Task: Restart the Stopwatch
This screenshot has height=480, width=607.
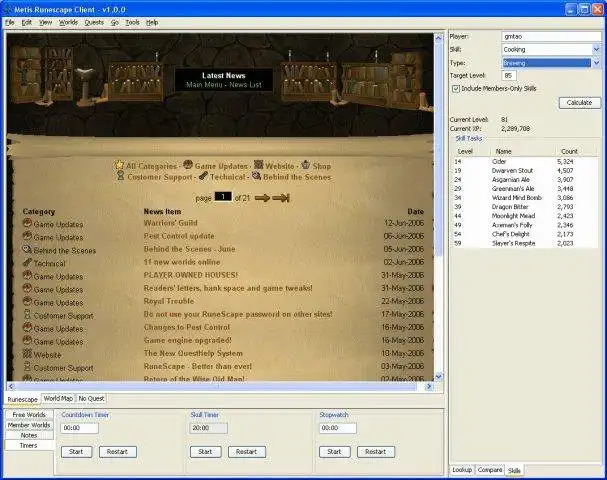Action: point(376,452)
